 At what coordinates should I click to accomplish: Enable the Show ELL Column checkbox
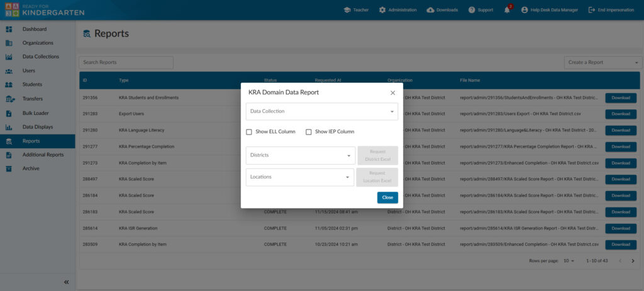coord(249,132)
